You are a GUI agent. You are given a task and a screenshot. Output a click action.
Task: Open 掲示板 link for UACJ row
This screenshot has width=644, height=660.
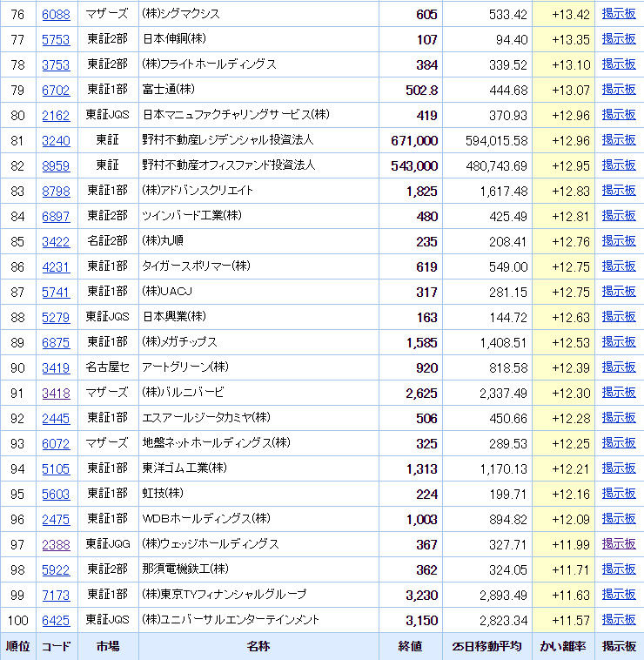pos(619,292)
